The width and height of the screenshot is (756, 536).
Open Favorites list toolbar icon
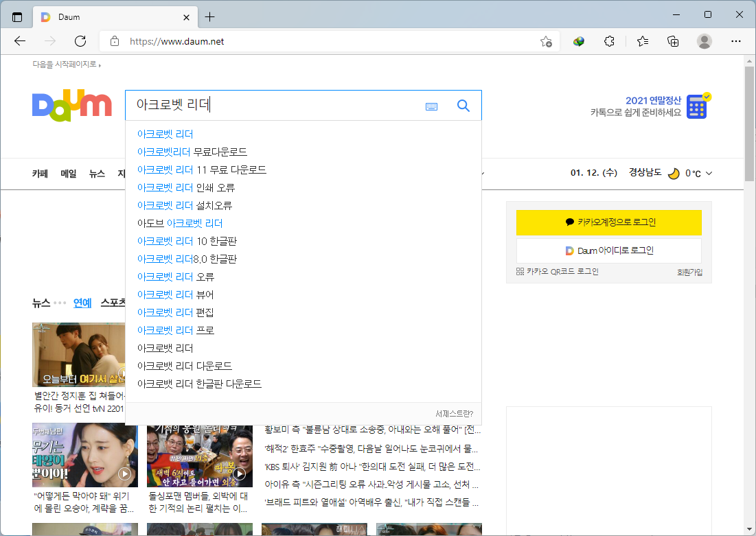(643, 41)
